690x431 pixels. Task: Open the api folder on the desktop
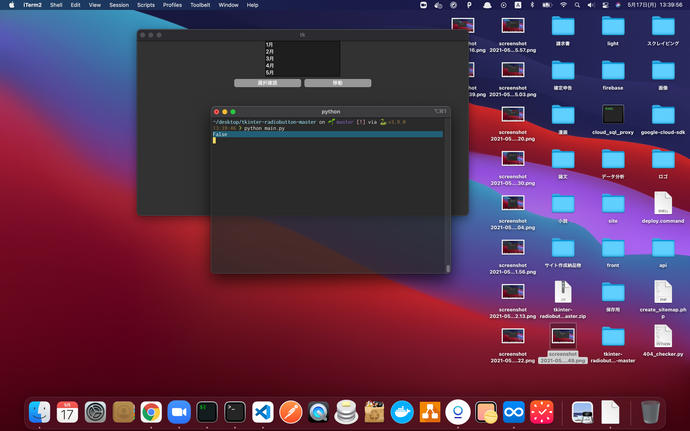[663, 252]
